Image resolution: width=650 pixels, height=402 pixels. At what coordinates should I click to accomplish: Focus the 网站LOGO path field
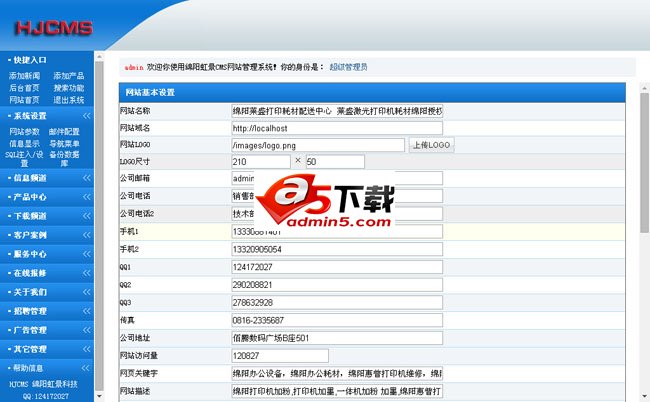coord(318,145)
